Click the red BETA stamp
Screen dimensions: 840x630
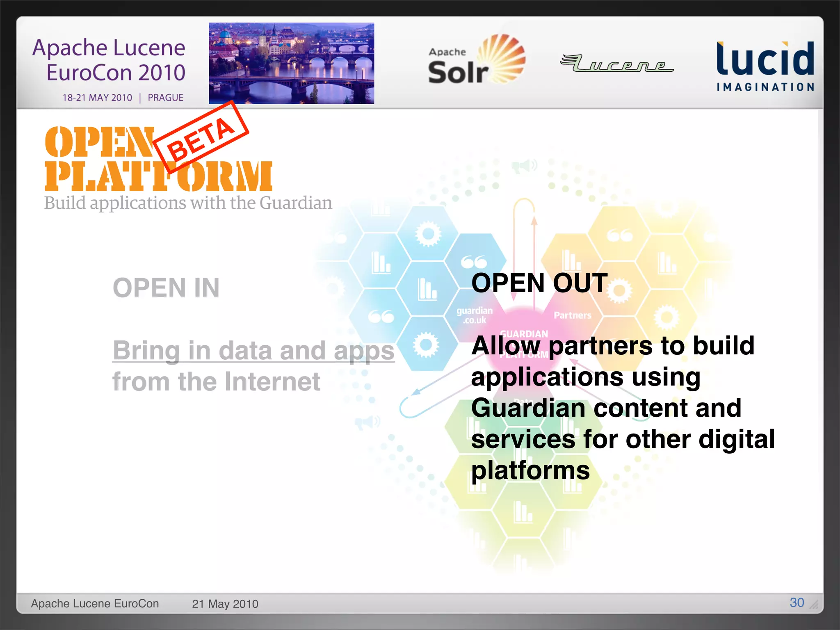201,138
